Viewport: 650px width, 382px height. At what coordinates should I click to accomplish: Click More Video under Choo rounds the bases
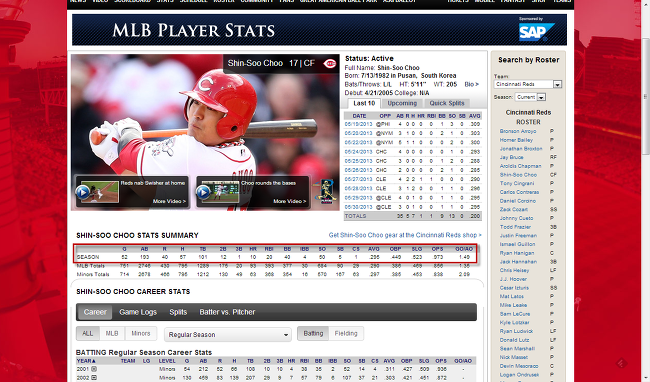[289, 201]
